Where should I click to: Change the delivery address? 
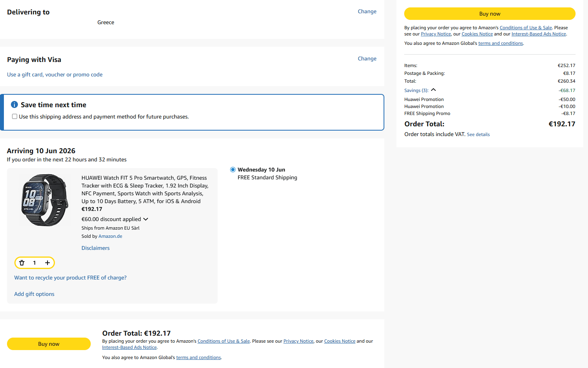point(367,11)
